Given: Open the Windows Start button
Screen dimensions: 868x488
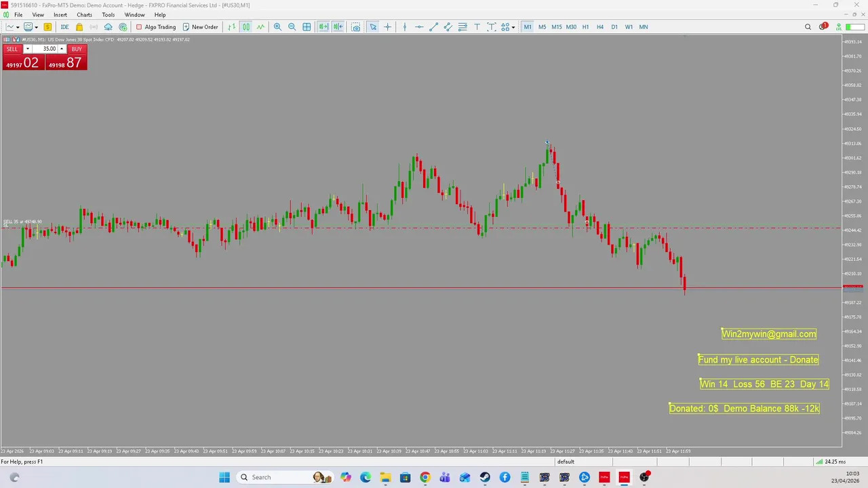Looking at the screenshot, I should 224,477.
